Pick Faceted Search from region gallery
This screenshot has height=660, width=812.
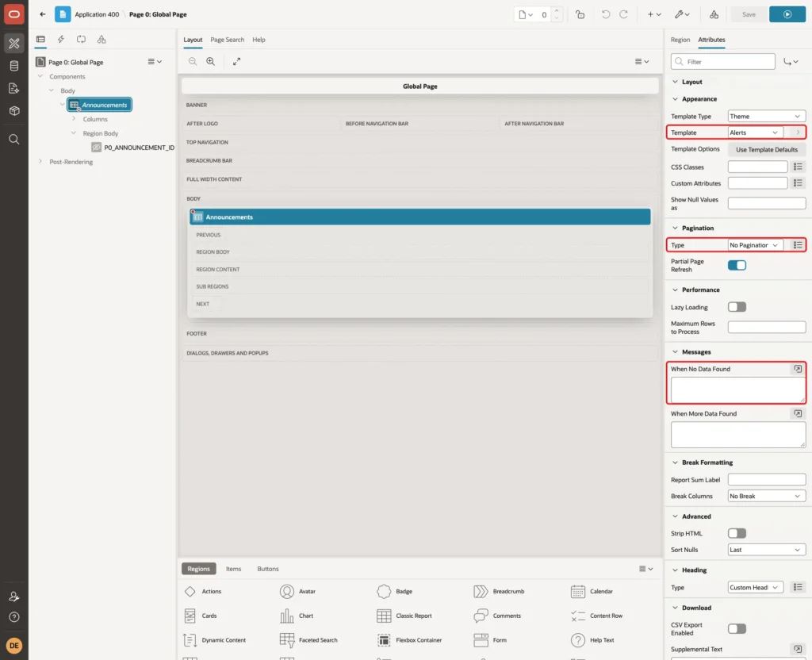[x=308, y=640]
